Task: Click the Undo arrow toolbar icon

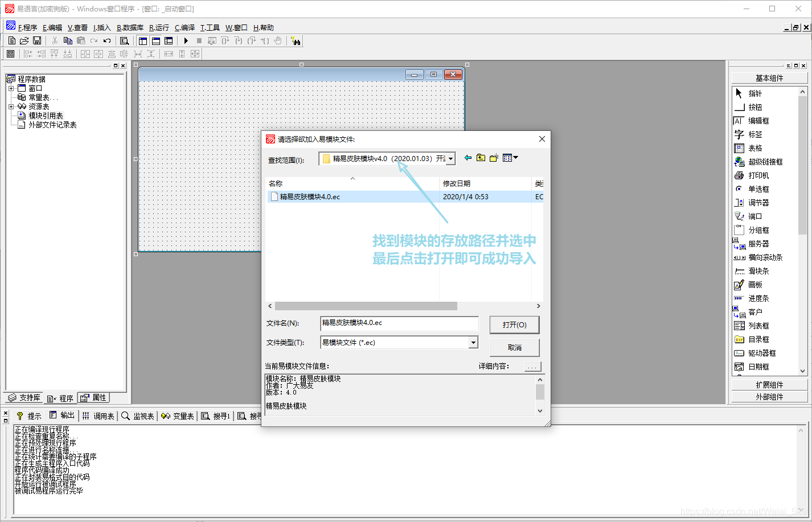Action: pos(107,40)
